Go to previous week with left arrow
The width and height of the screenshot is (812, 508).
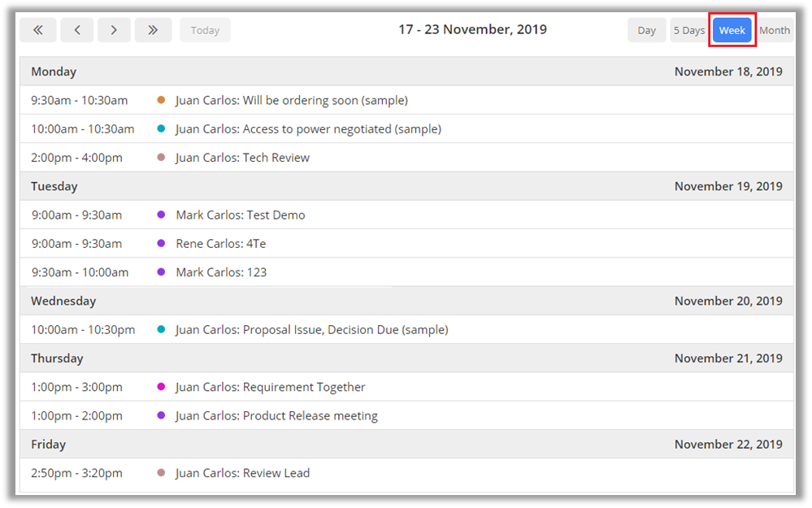(x=76, y=30)
